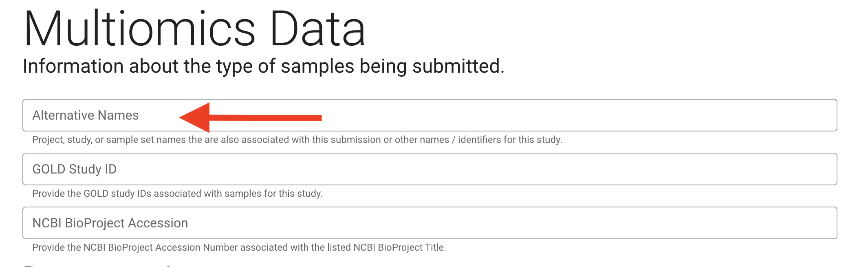Click the NCBI BioProject Accession placeholder
Viewport: 868px width, 267px height.
click(110, 223)
